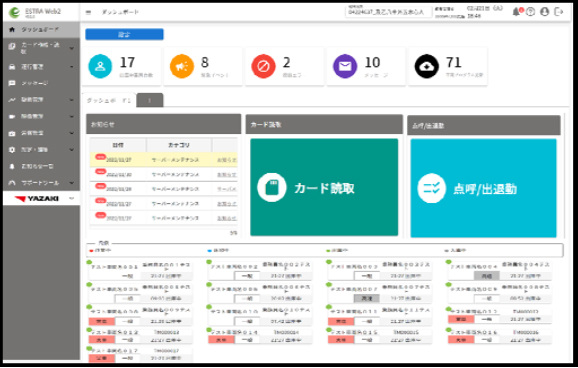
Task: Click the bell icon in the sidebar
Action: (12, 166)
